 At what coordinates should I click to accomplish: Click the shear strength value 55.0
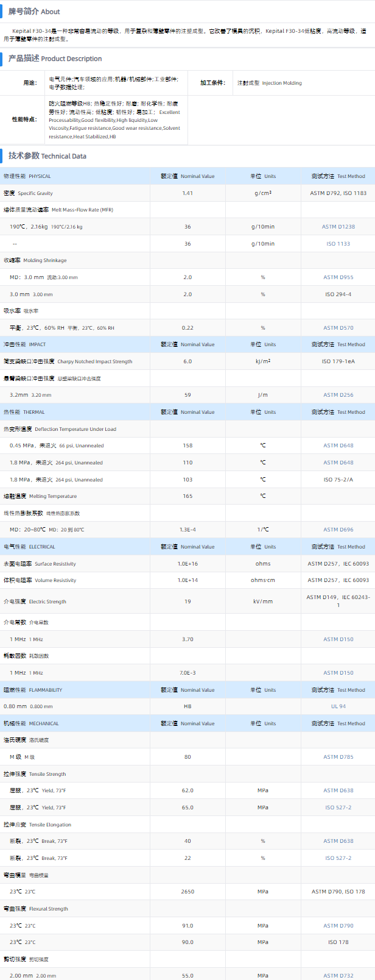(x=187, y=976)
